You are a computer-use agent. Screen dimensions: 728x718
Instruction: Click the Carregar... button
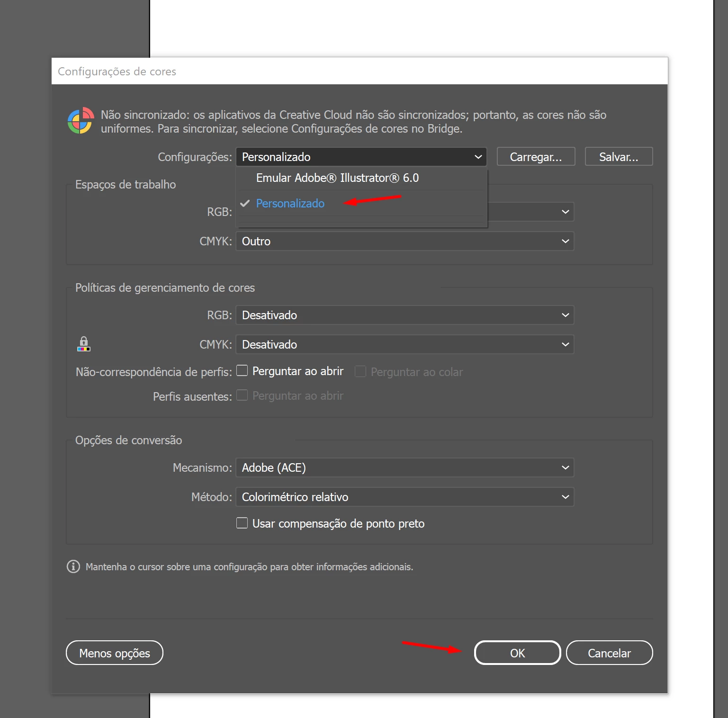(536, 157)
